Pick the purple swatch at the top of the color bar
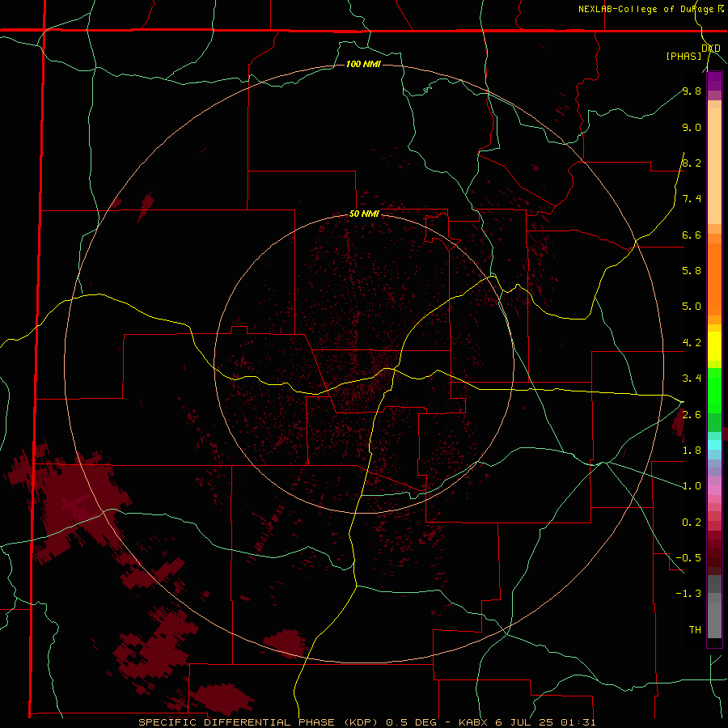 (x=714, y=81)
